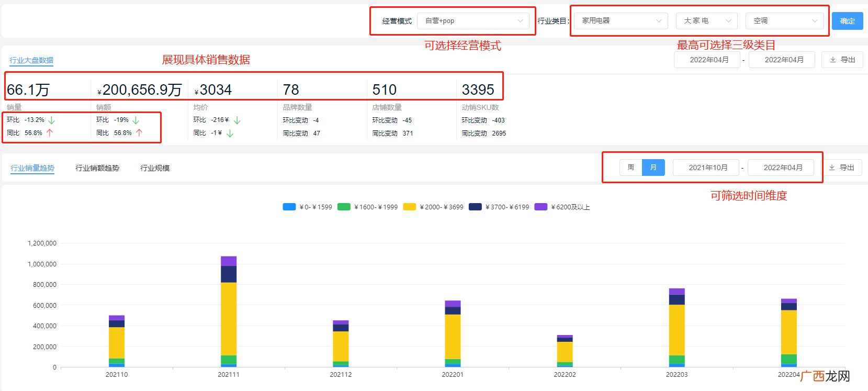Export overview data with top 导出 button
Image resolution: width=868 pixels, height=391 pixels.
842,60
